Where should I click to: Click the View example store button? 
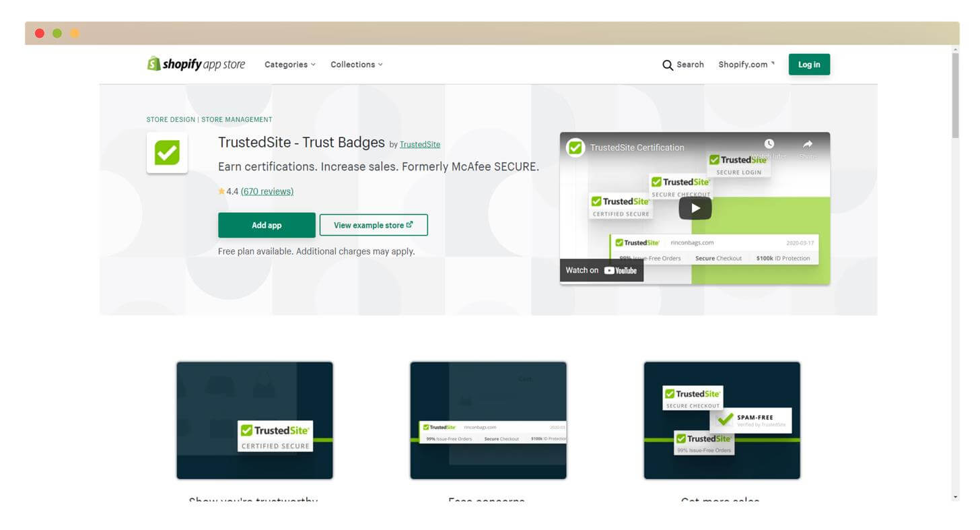coord(374,225)
